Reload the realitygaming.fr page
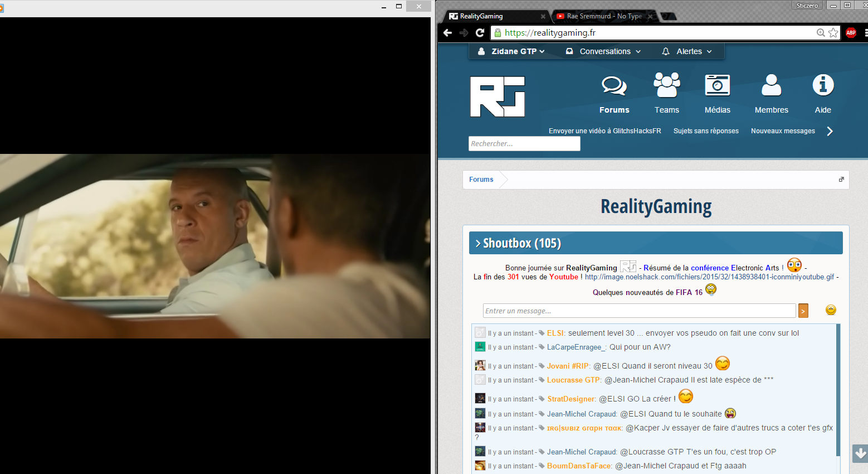This screenshot has height=474, width=868. click(x=480, y=33)
